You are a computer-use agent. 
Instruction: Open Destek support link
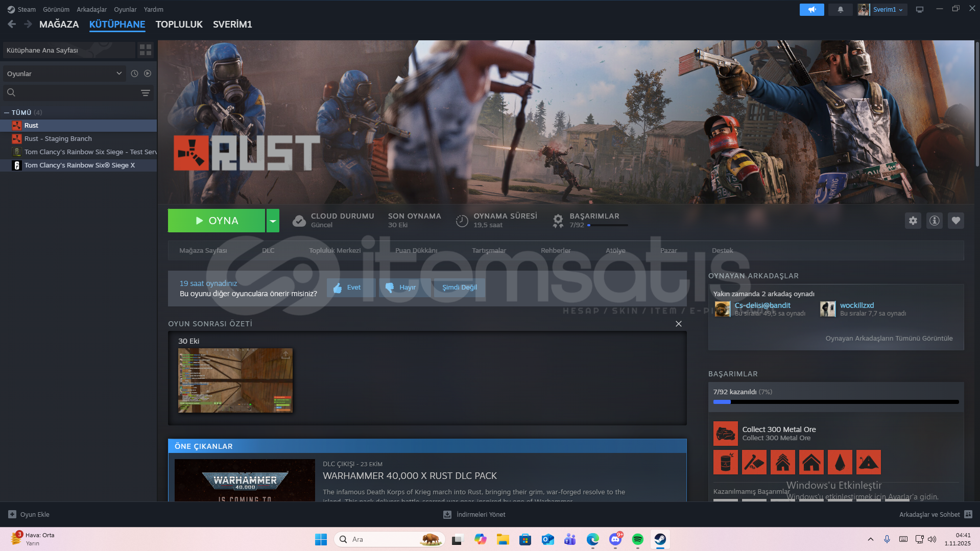tap(722, 251)
